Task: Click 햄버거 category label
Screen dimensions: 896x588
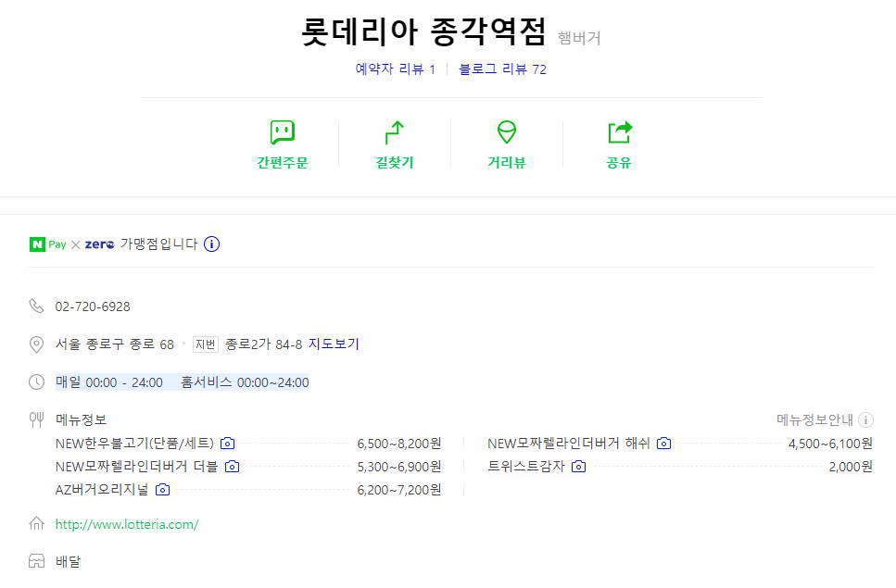Action: (x=579, y=38)
